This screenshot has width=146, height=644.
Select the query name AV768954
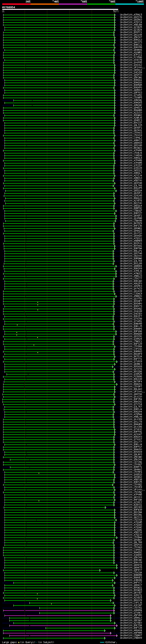(8, 7)
